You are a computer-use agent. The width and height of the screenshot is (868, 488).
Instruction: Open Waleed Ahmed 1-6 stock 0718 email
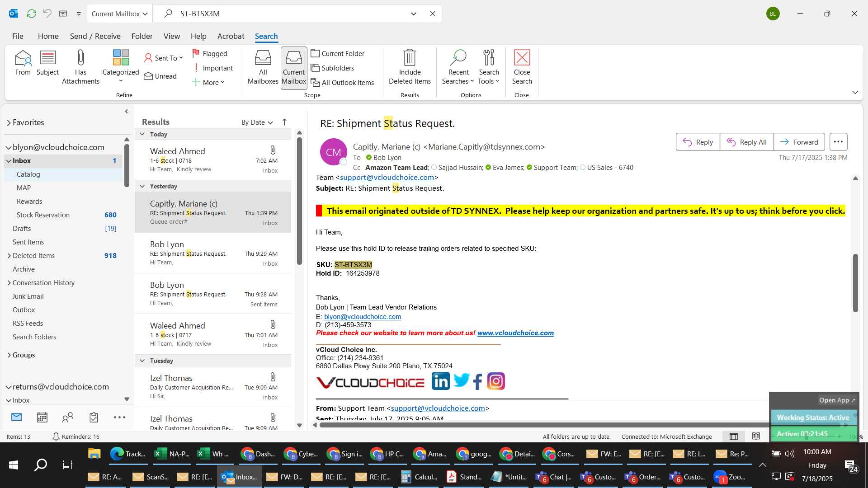point(213,160)
